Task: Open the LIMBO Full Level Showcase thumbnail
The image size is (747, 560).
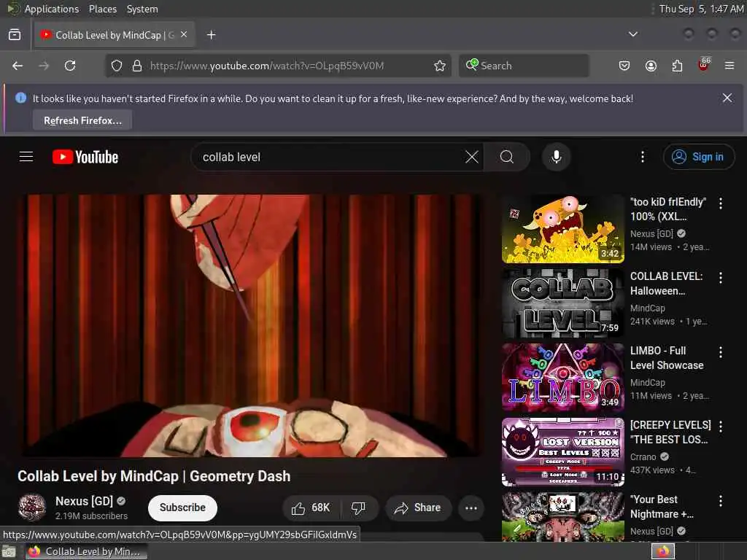Action: [x=563, y=378]
